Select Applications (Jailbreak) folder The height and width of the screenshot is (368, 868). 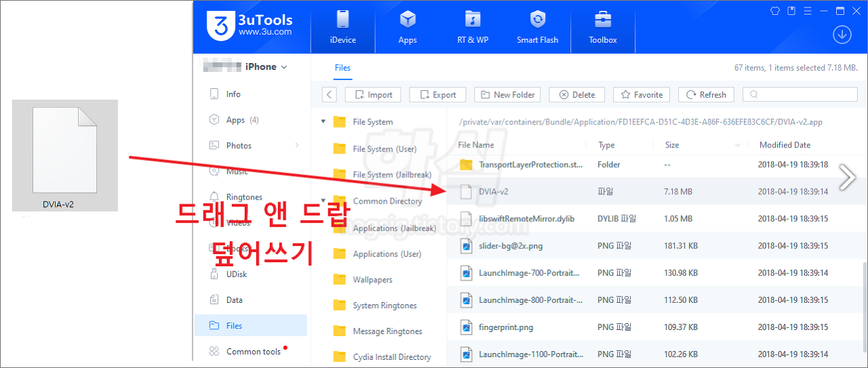click(x=394, y=228)
